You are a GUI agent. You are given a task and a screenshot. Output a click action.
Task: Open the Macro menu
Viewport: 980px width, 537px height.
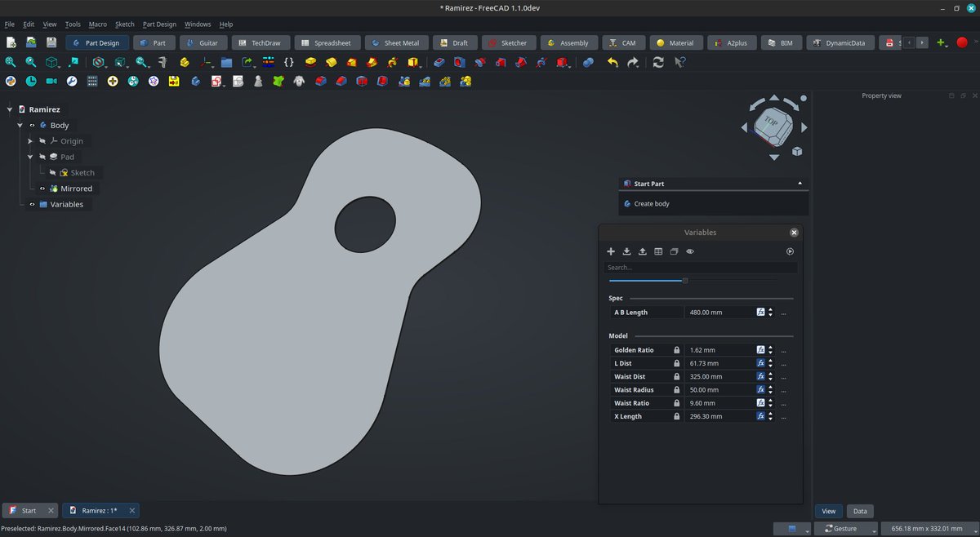pyautogui.click(x=98, y=24)
